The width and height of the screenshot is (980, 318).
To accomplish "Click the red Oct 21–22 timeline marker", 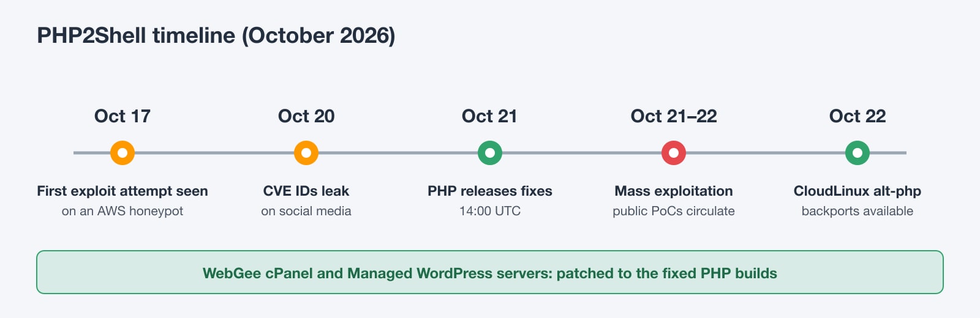I will pyautogui.click(x=674, y=153).
